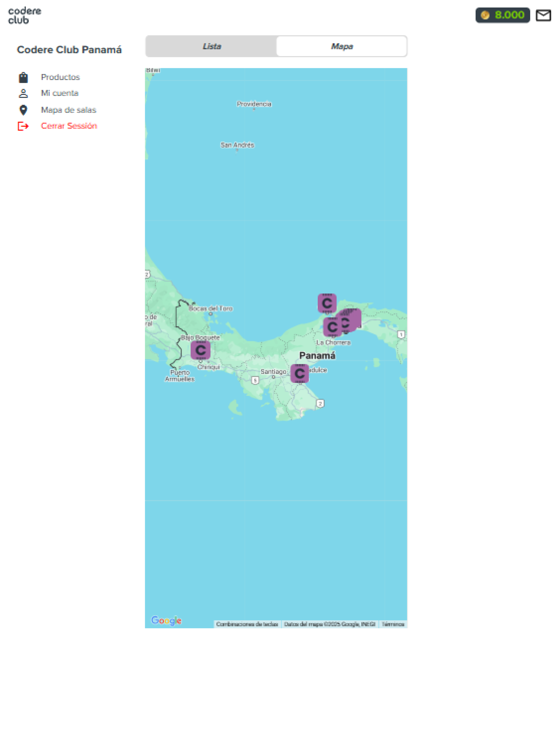This screenshot has width=560, height=747.
Task: Open Combinaciones de teclas map link
Action: click(247, 624)
